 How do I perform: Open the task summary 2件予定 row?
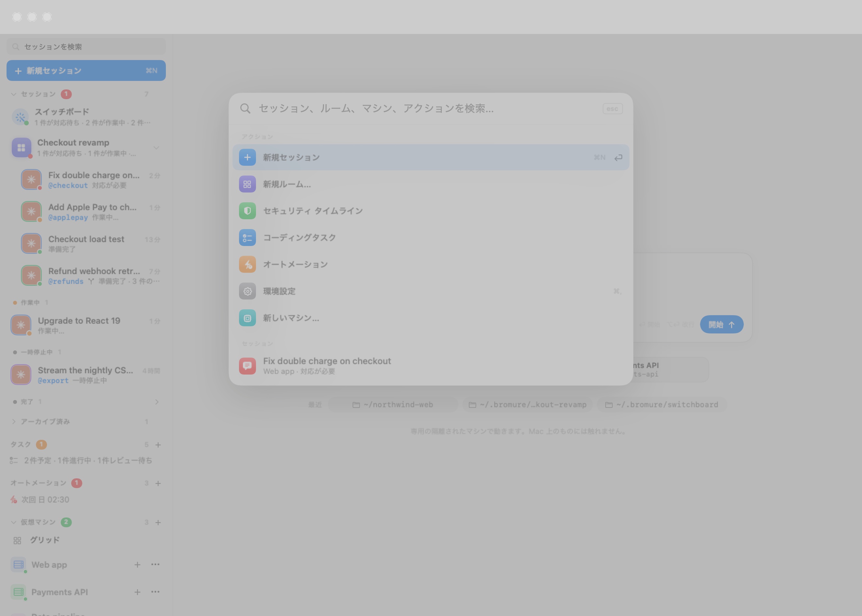point(86,460)
